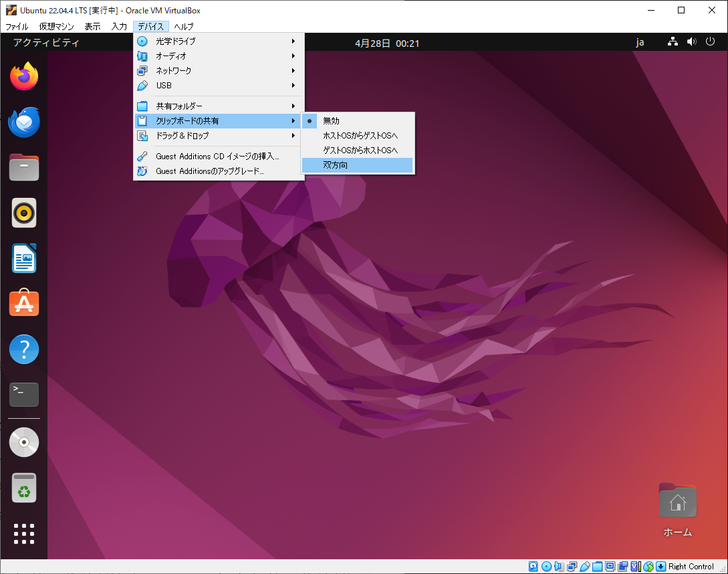Open the Help icon in the dock
This screenshot has height=574, width=728.
[24, 349]
